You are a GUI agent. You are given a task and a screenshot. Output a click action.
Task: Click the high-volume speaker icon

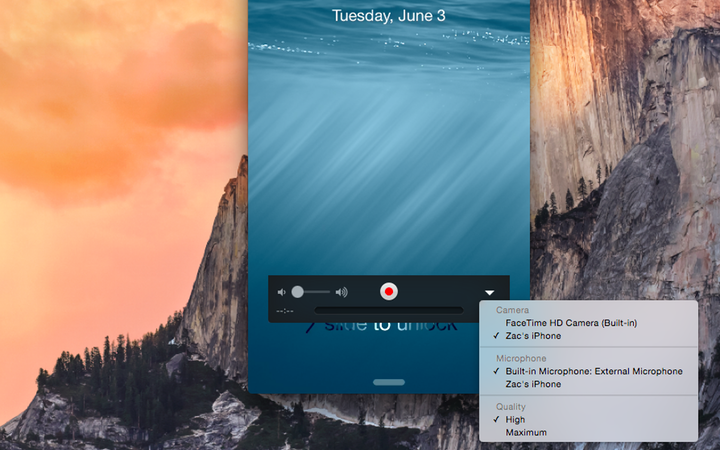[x=342, y=292]
